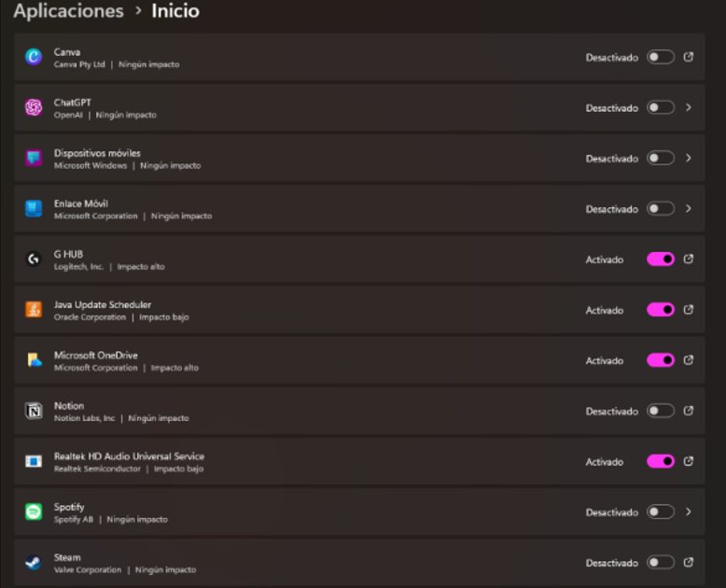
Task: Click the Inicio breadcrumb title
Action: pos(175,10)
